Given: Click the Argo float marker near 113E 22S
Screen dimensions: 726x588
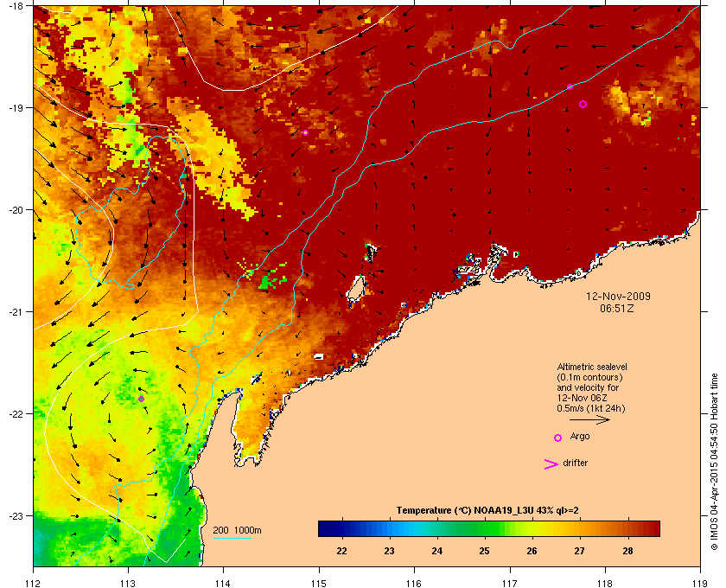Looking at the screenshot, I should pos(141,399).
